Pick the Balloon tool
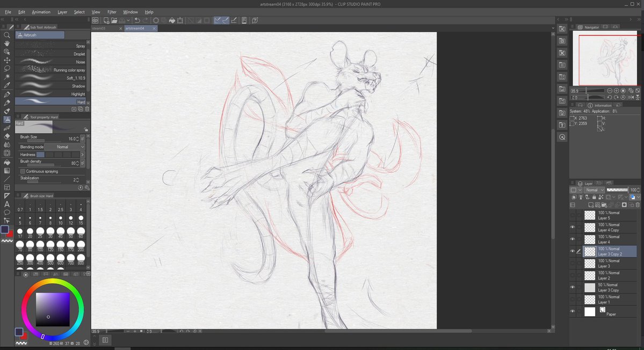Screen dimensions: 644x350 (7, 212)
